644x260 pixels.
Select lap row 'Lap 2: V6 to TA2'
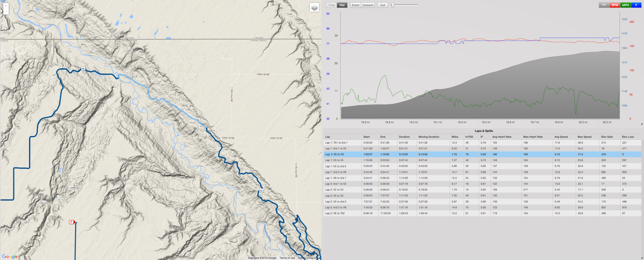coord(482,213)
